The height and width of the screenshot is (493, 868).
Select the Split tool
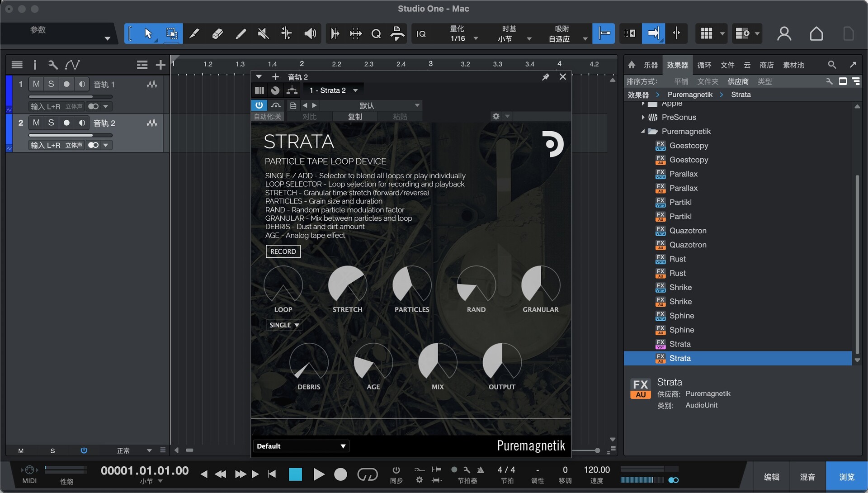coord(194,33)
